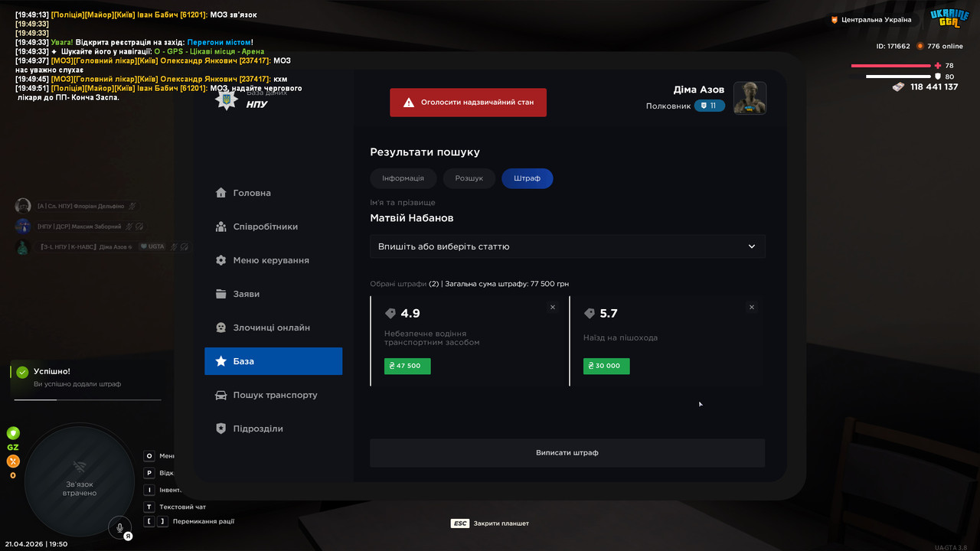Open the Підрозділи section
The height and width of the screenshot is (551, 980).
(x=273, y=429)
